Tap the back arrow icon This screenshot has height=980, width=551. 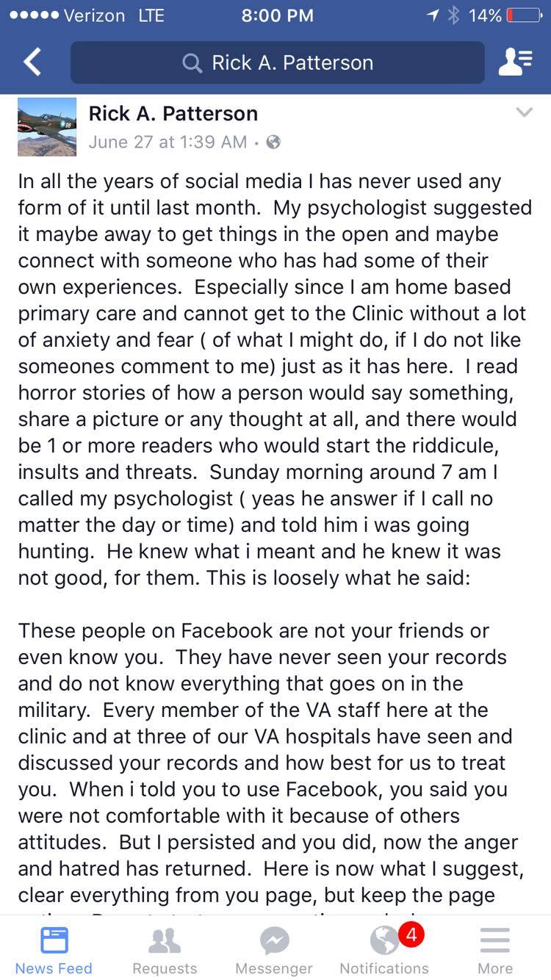[x=32, y=62]
